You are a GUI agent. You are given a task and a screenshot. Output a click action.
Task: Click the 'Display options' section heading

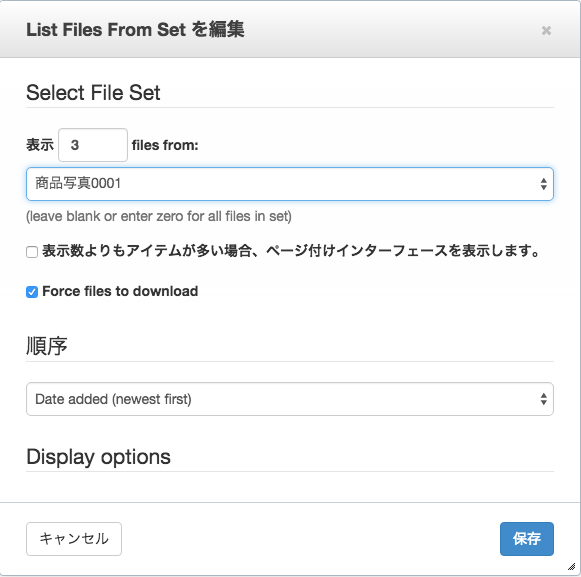tap(98, 457)
